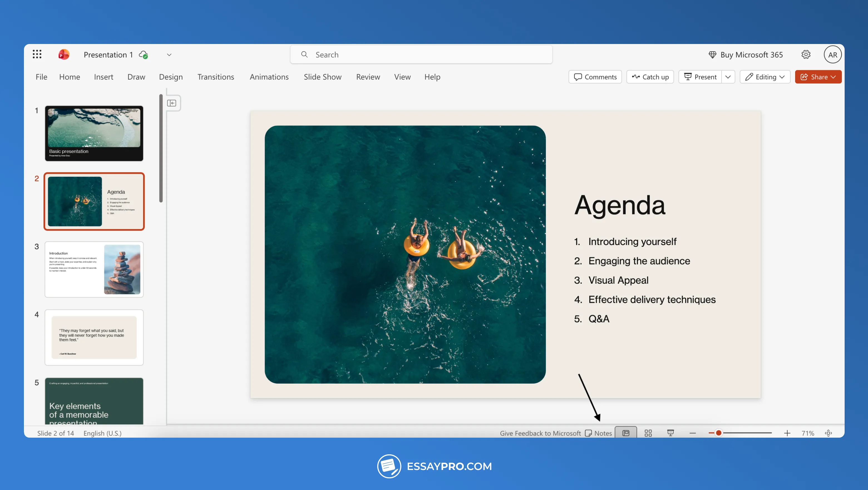Viewport: 868px width, 490px height.
Task: Toggle the Notes pane
Action: [x=599, y=433]
